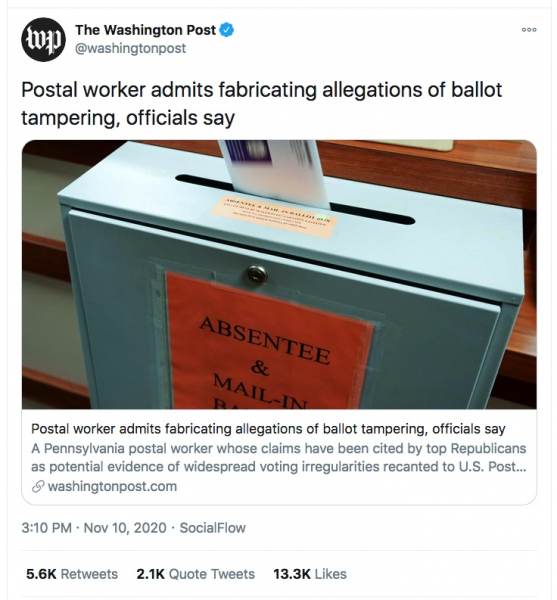Open the ballot box article image
This screenshot has width=557, height=600.
pos(279,274)
